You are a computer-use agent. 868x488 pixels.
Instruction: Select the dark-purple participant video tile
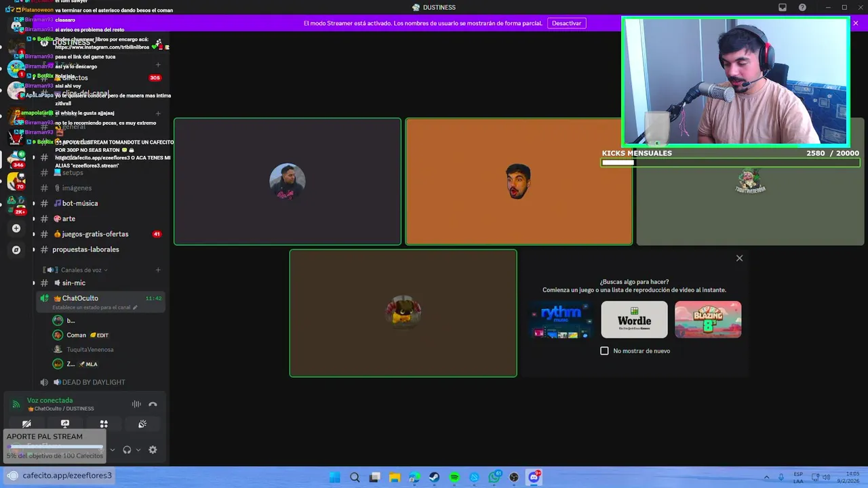pos(288,182)
